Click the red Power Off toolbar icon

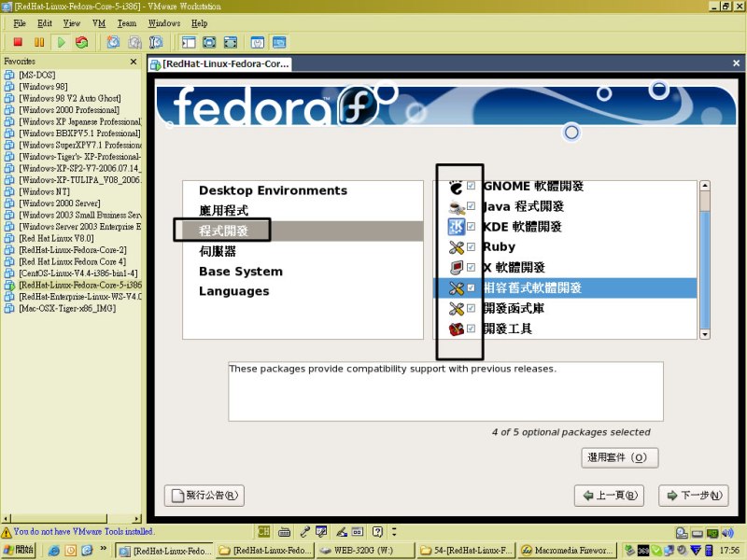click(18, 42)
